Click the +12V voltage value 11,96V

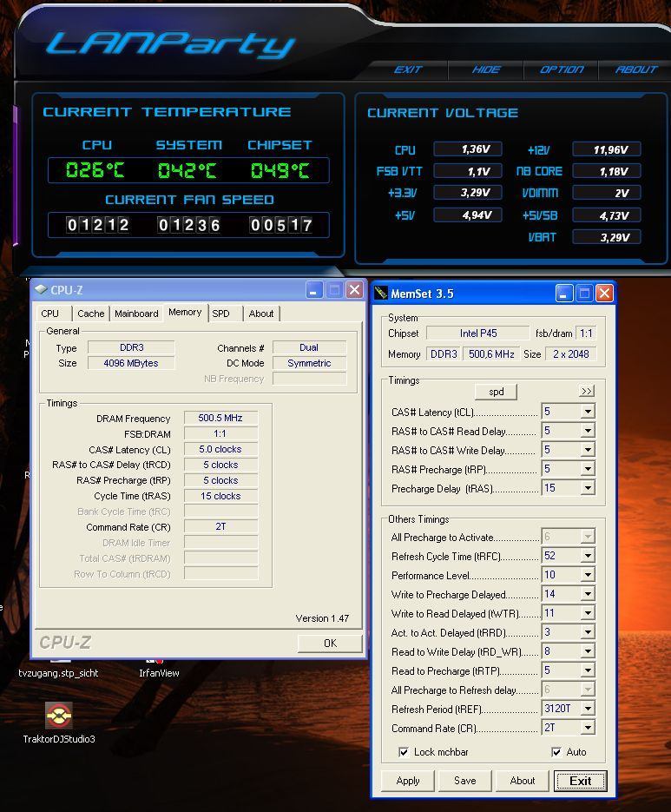[x=607, y=149]
